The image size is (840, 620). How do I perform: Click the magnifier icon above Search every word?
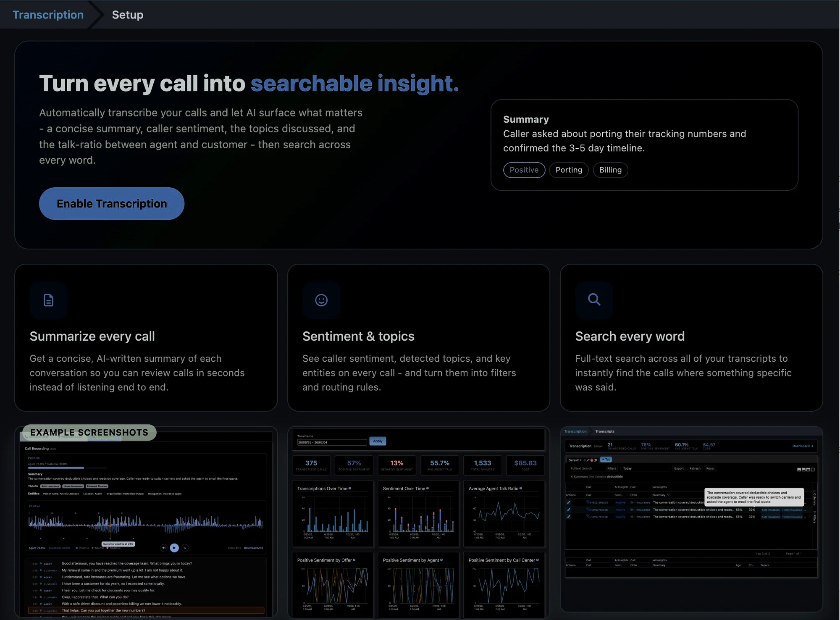coord(594,300)
